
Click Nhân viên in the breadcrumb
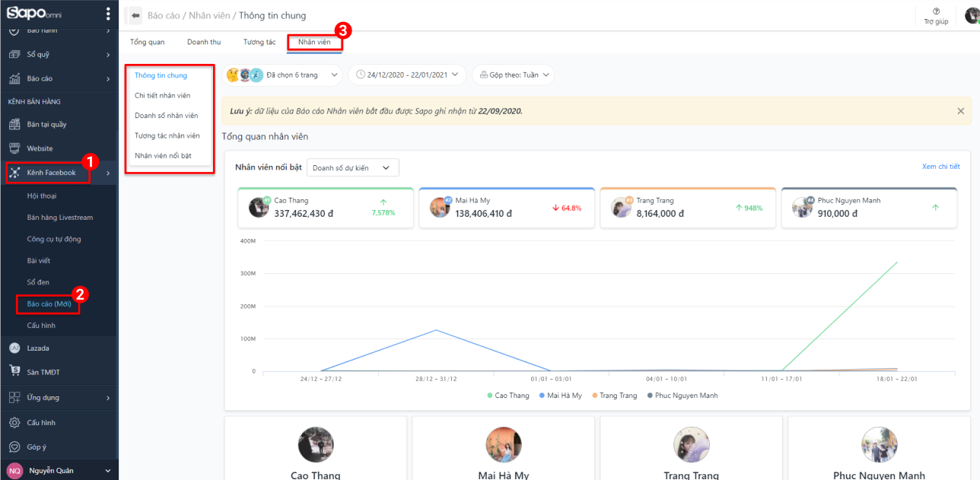(209, 15)
